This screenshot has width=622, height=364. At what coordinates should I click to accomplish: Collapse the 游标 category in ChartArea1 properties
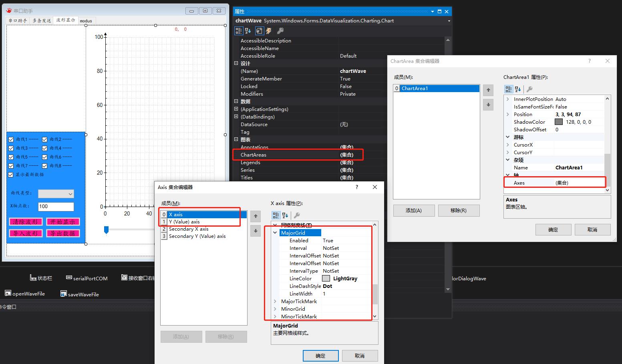[x=508, y=137]
